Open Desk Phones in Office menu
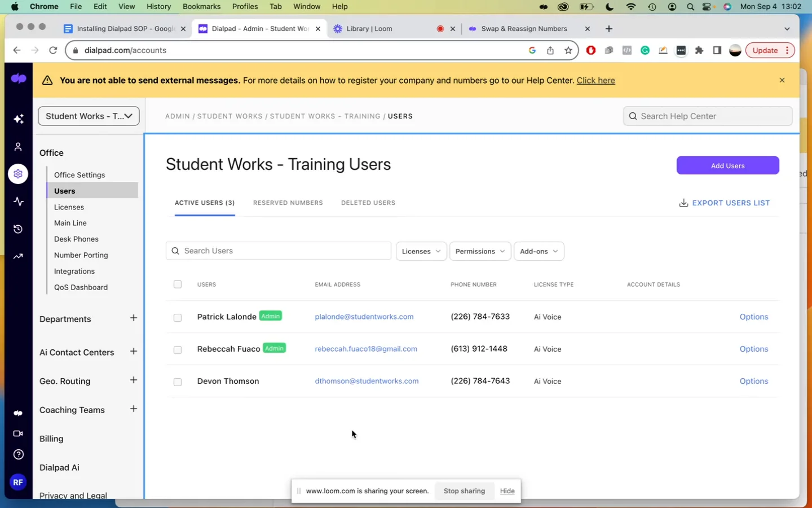 [76, 239]
